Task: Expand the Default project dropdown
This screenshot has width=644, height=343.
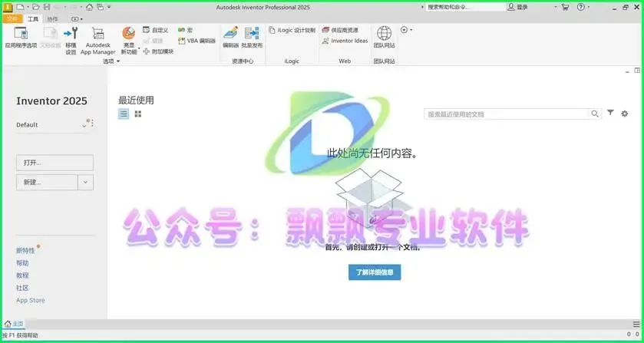Action: click(84, 125)
